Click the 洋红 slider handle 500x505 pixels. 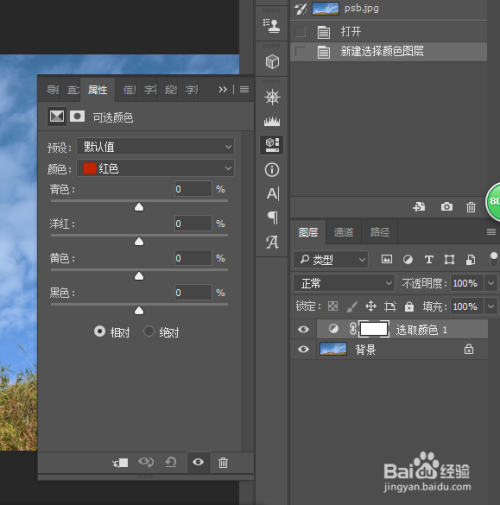tap(139, 241)
